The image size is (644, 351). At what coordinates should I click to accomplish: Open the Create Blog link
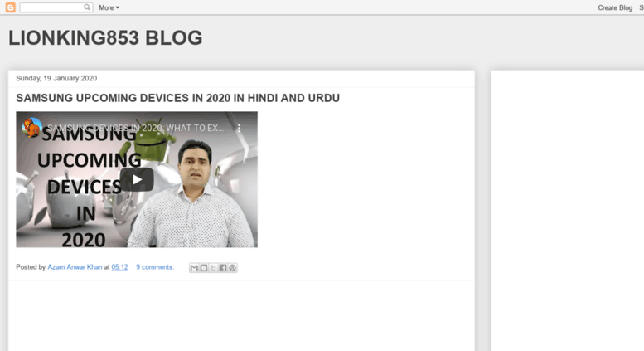pyautogui.click(x=615, y=7)
